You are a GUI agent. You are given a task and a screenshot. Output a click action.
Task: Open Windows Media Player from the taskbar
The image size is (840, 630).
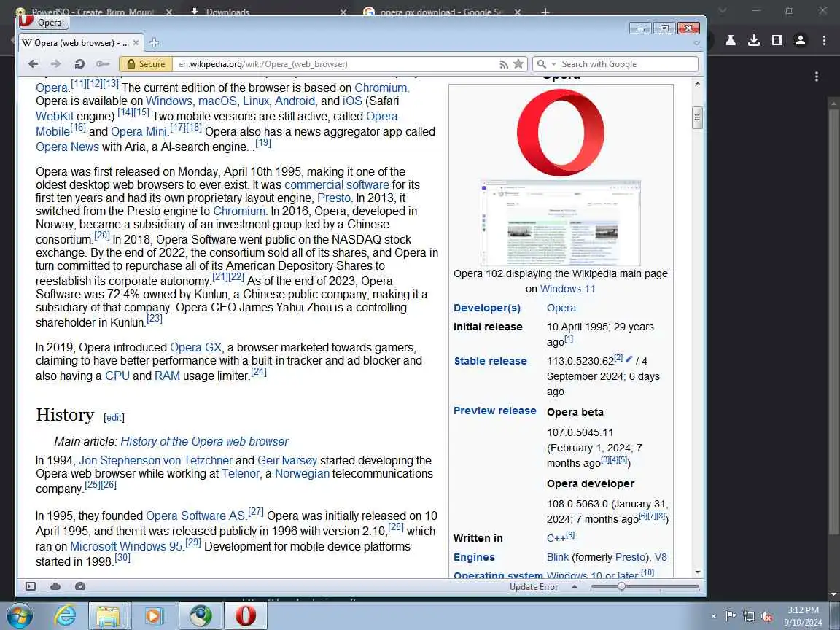click(154, 615)
